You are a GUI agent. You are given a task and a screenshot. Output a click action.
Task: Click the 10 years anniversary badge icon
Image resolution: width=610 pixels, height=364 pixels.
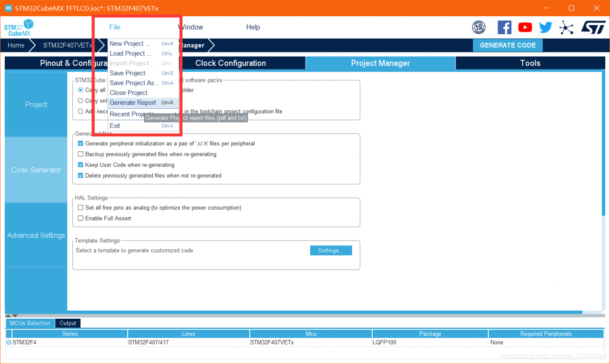point(479,27)
